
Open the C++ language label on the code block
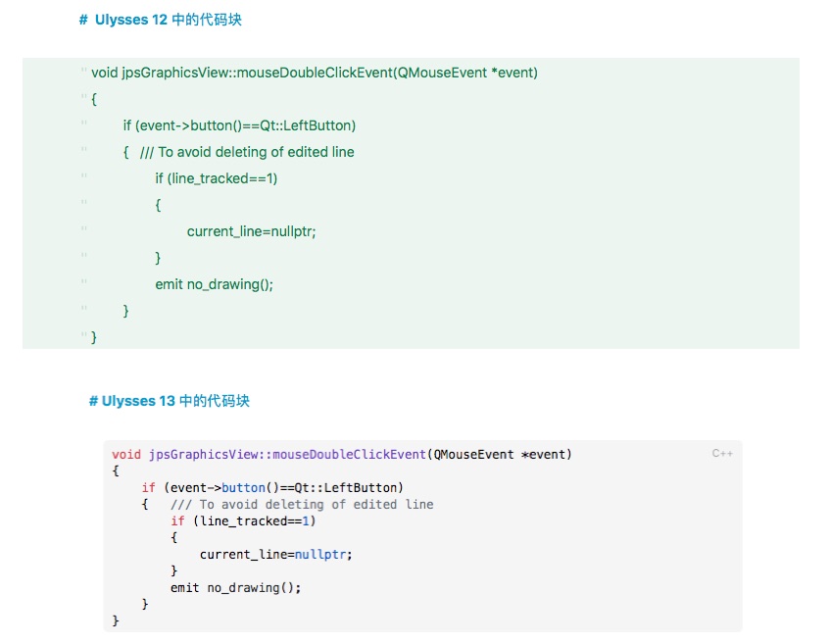point(722,453)
